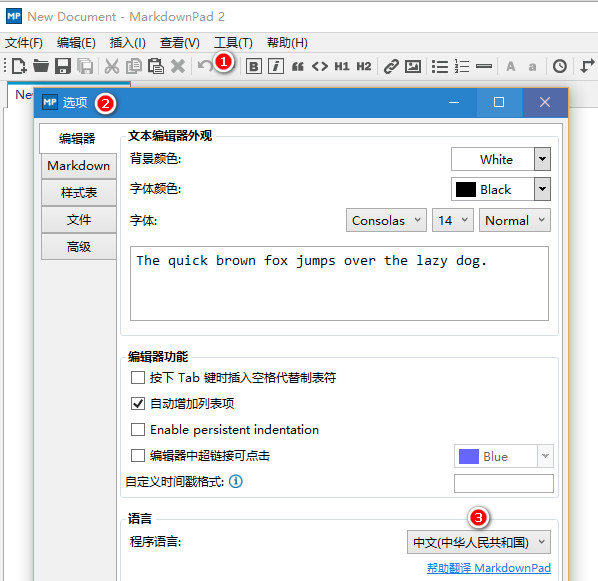Enable 按下 Tab 键时插入空格代替制表符 checkbox
Screen dimensions: 598x581
(138, 378)
